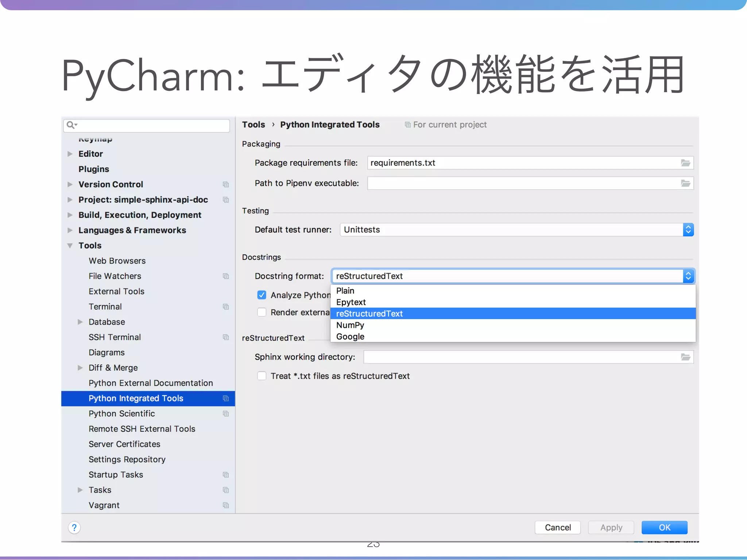The height and width of the screenshot is (560, 747).
Task: Select File Watchers under Tools
Action: (x=115, y=276)
